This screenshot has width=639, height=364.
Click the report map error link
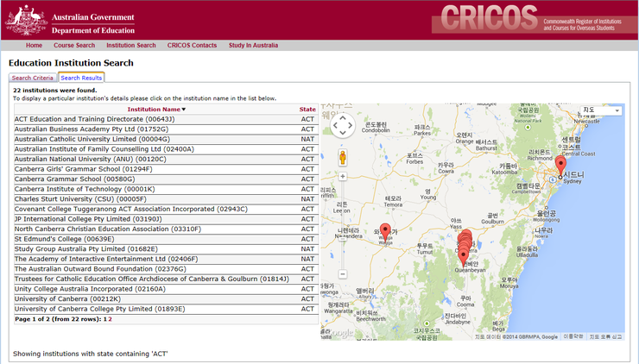(605, 336)
